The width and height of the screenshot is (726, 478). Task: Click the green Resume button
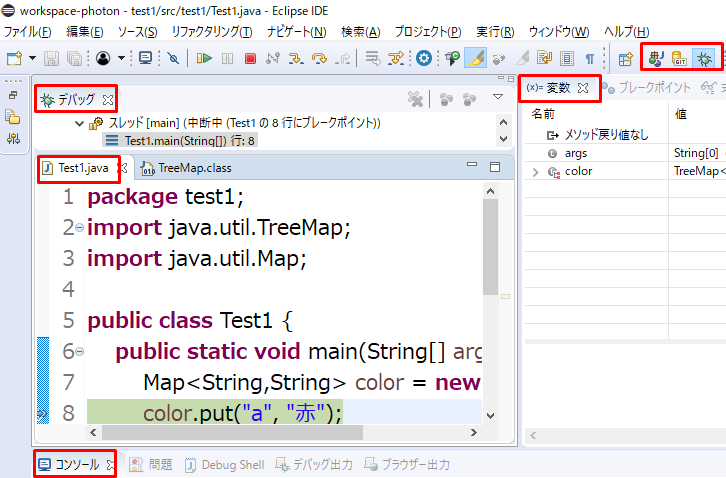[x=204, y=58]
